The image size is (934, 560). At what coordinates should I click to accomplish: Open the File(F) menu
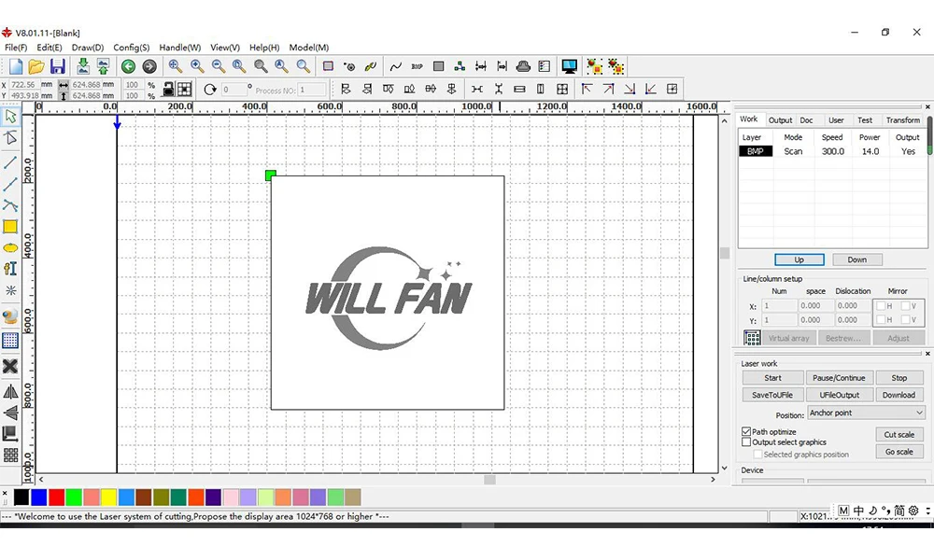[x=16, y=48]
